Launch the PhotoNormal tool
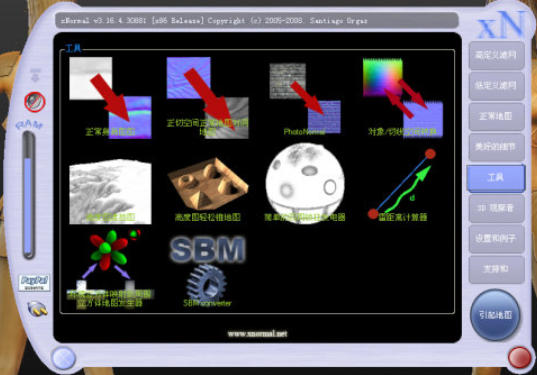Screen dimensions: 537x375 click(x=305, y=99)
